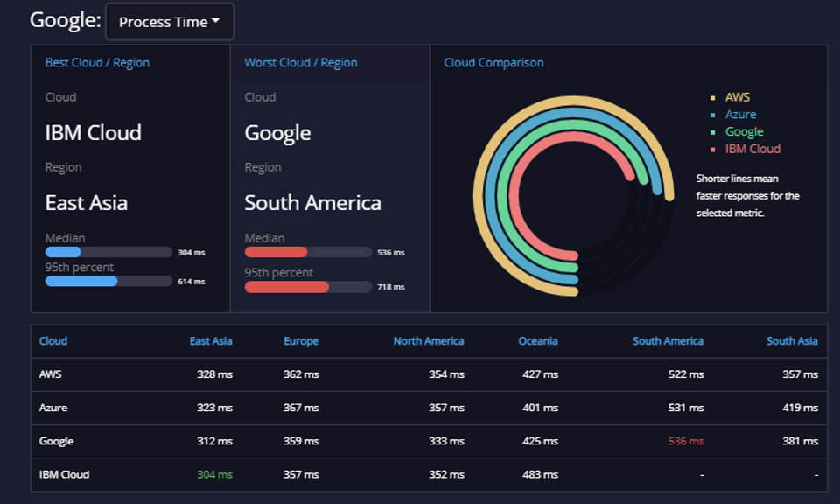
Task: Click the Google legend color square
Action: [712, 132]
